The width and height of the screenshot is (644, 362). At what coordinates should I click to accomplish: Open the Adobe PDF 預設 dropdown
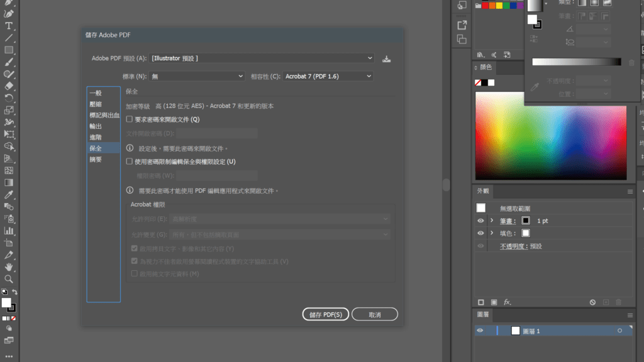[x=262, y=58]
